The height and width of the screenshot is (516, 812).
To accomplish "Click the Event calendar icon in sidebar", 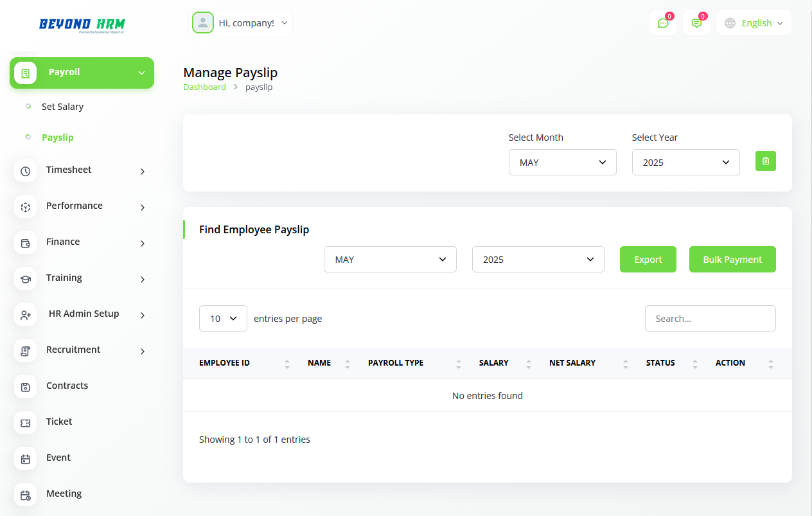I will [26, 459].
